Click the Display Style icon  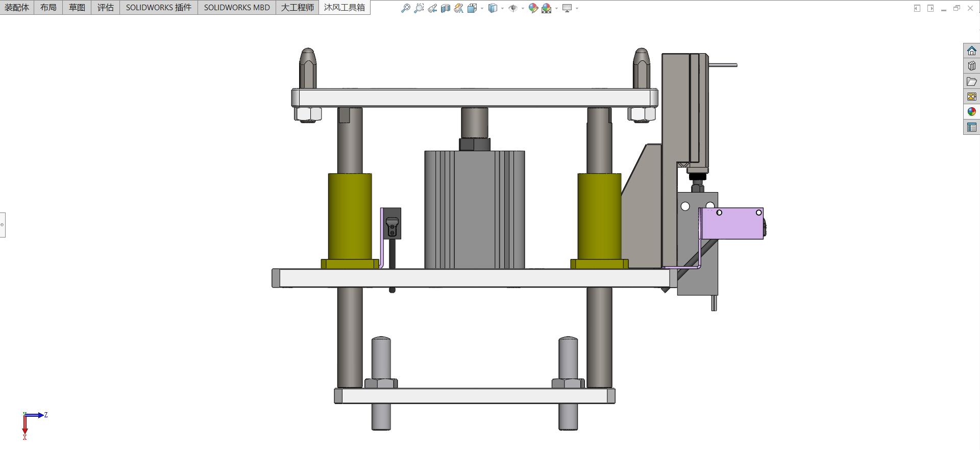tap(493, 8)
